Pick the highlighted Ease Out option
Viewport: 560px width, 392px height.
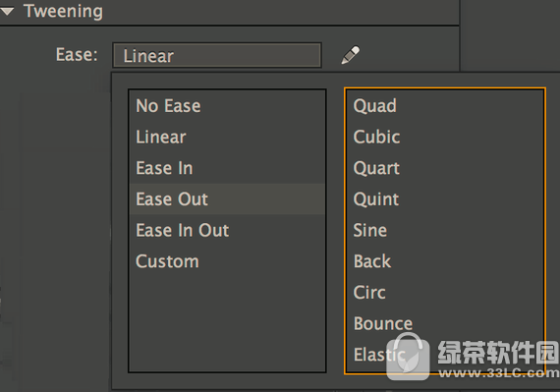(227, 199)
